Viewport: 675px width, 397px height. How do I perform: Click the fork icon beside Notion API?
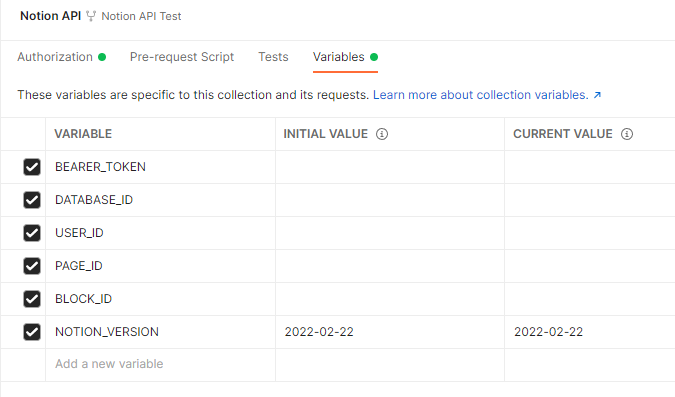pyautogui.click(x=91, y=16)
